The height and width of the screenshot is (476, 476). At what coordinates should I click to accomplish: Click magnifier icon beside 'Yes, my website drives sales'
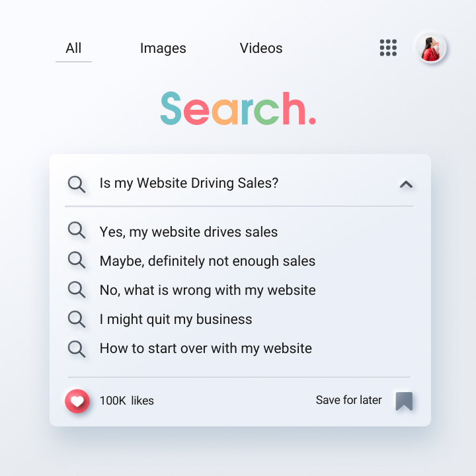tap(77, 231)
